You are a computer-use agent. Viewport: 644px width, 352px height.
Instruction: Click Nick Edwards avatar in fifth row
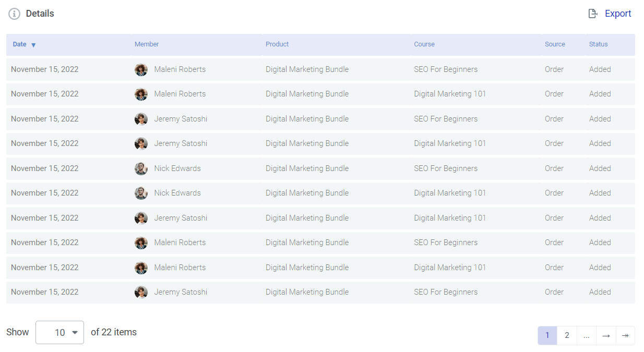tap(141, 169)
